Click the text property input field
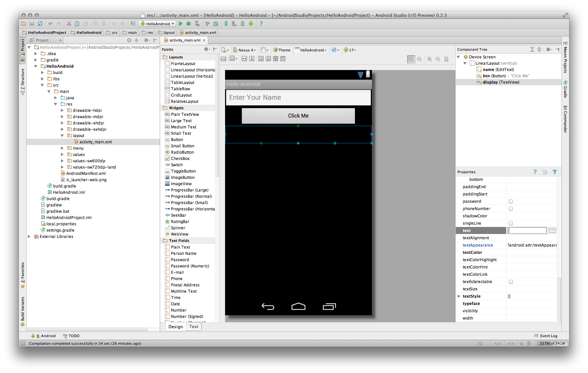 [x=527, y=231]
